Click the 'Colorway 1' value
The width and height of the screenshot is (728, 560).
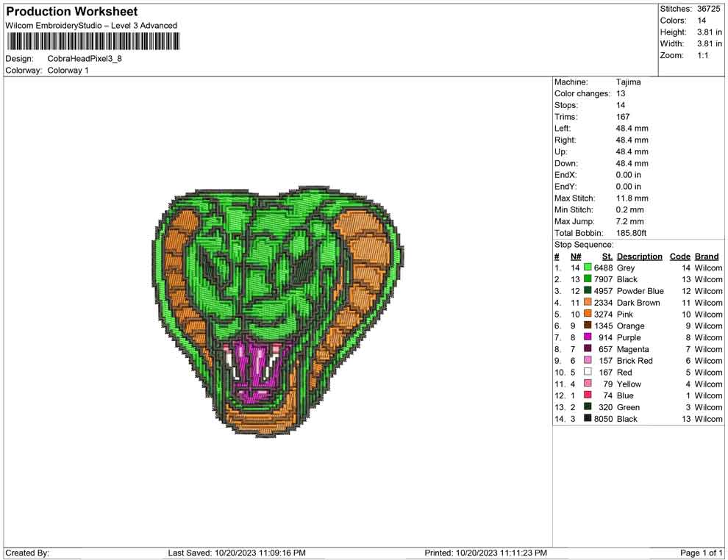(x=68, y=71)
